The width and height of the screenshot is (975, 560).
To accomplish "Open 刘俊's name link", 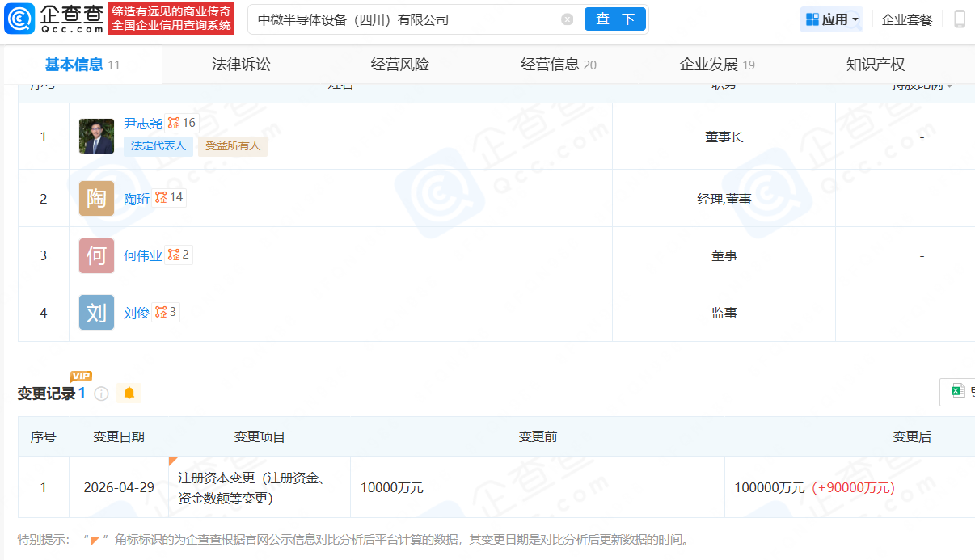I will click(x=137, y=313).
